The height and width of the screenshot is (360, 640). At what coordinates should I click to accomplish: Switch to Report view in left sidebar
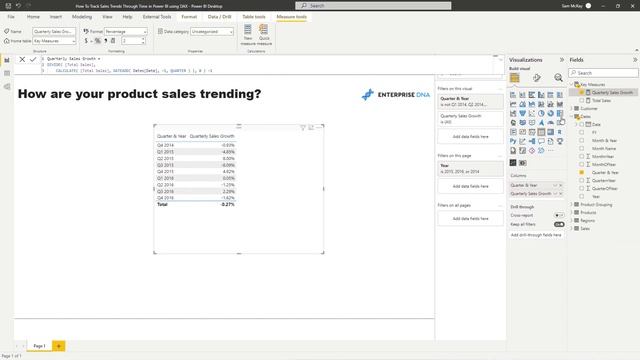[7, 60]
